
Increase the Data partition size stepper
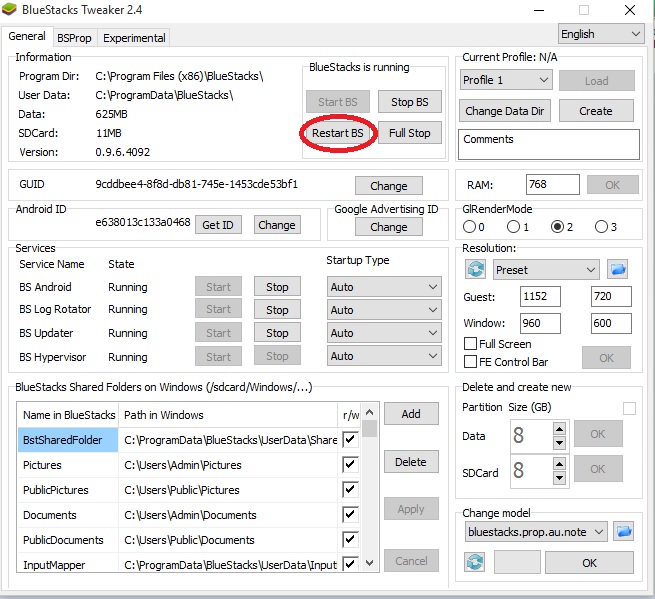[x=559, y=428]
